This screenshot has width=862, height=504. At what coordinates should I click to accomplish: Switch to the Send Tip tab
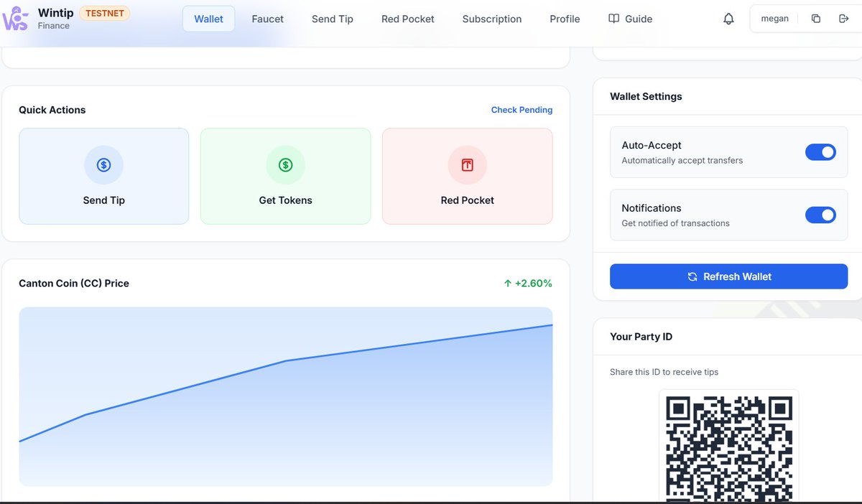[x=333, y=19]
